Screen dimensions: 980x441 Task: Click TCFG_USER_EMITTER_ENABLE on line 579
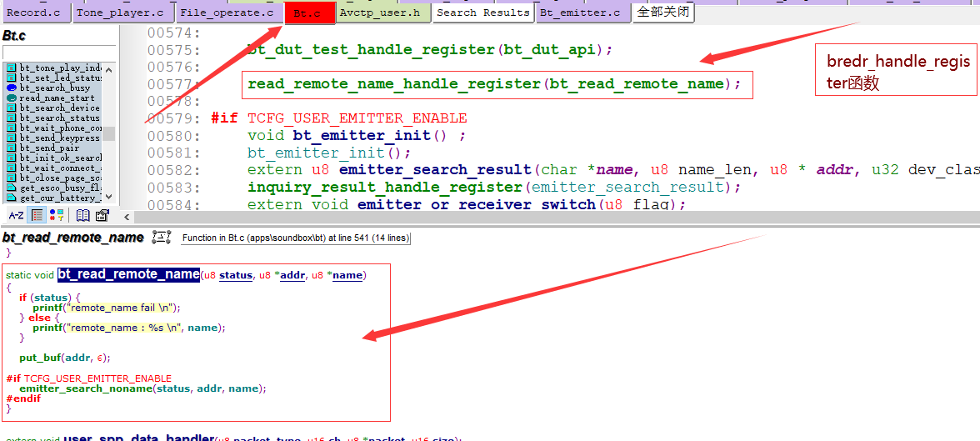point(357,118)
